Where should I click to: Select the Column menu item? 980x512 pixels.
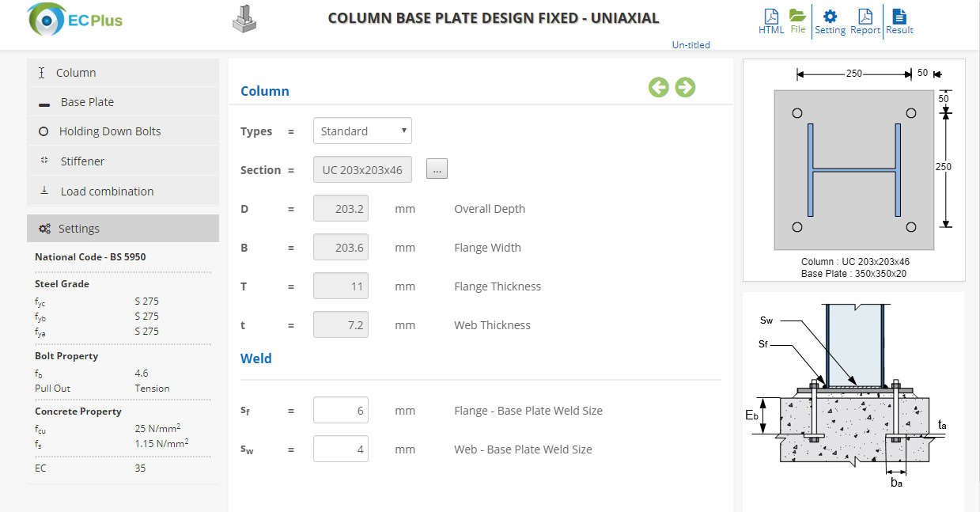[x=123, y=73]
